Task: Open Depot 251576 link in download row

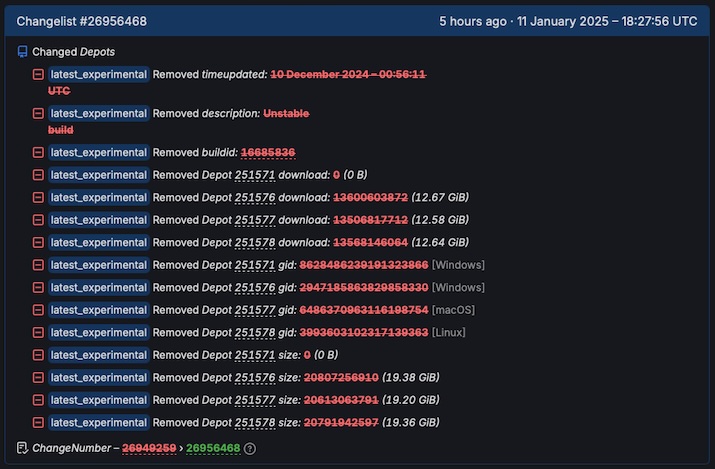Action: 254,198
